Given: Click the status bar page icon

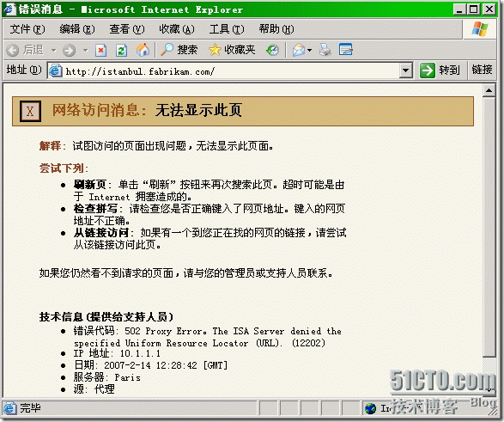Looking at the screenshot, I should (10, 408).
